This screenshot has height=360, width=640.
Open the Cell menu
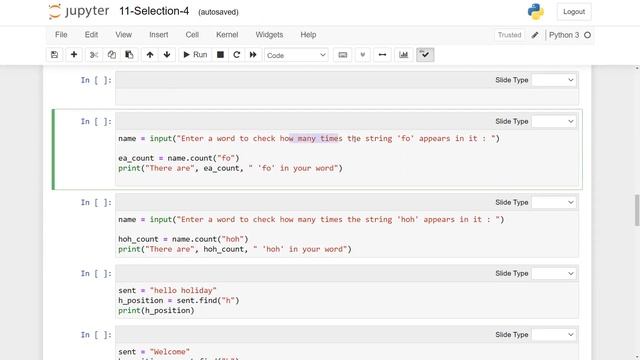click(192, 35)
